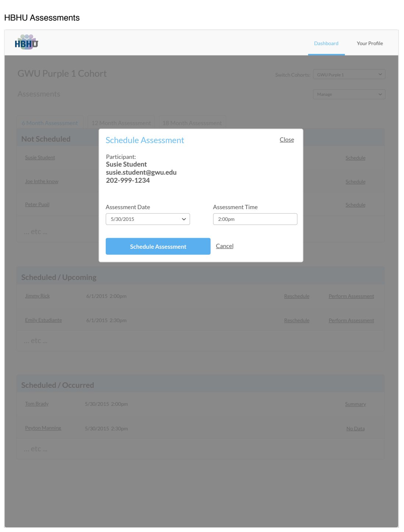The image size is (404, 532).
Task: Close the Schedule Assessment dialog
Action: tap(286, 140)
